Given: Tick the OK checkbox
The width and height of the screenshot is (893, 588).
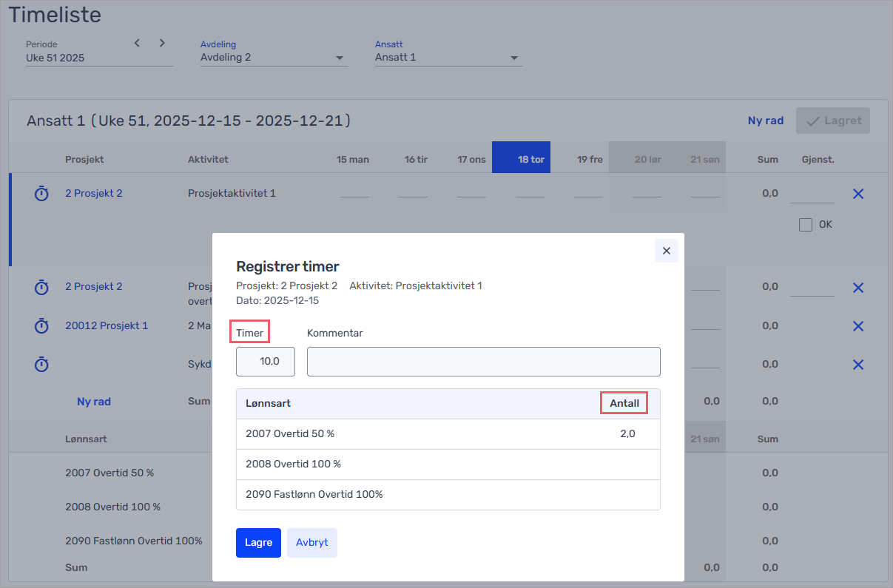Looking at the screenshot, I should pyautogui.click(x=806, y=225).
